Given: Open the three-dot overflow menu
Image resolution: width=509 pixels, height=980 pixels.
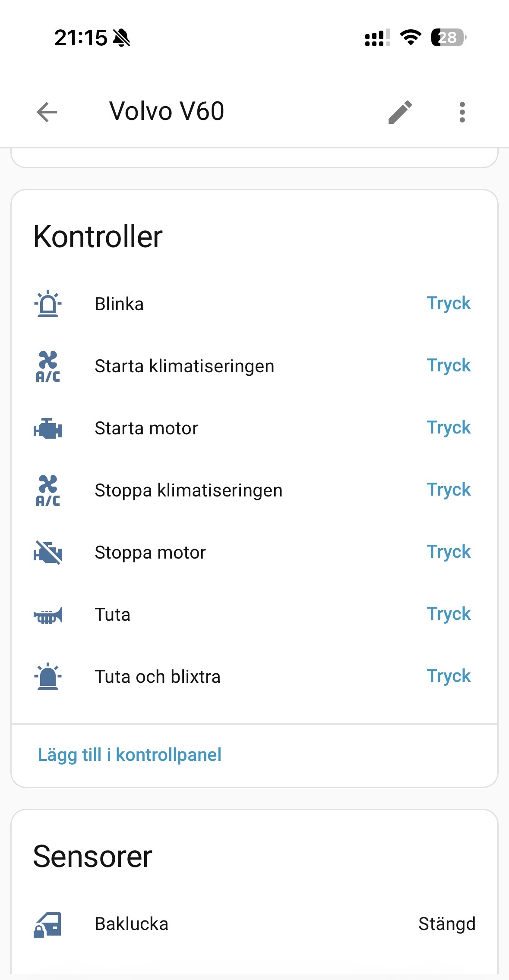Looking at the screenshot, I should coord(462,112).
